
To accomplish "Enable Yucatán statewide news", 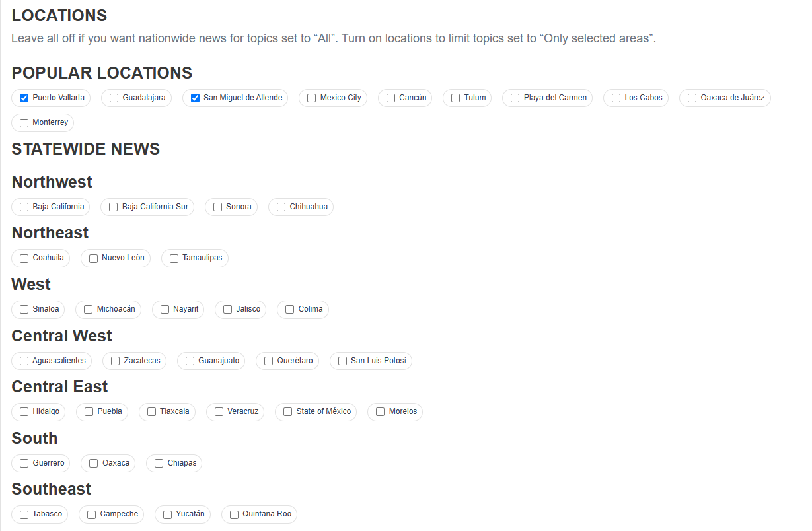I will tap(168, 514).
